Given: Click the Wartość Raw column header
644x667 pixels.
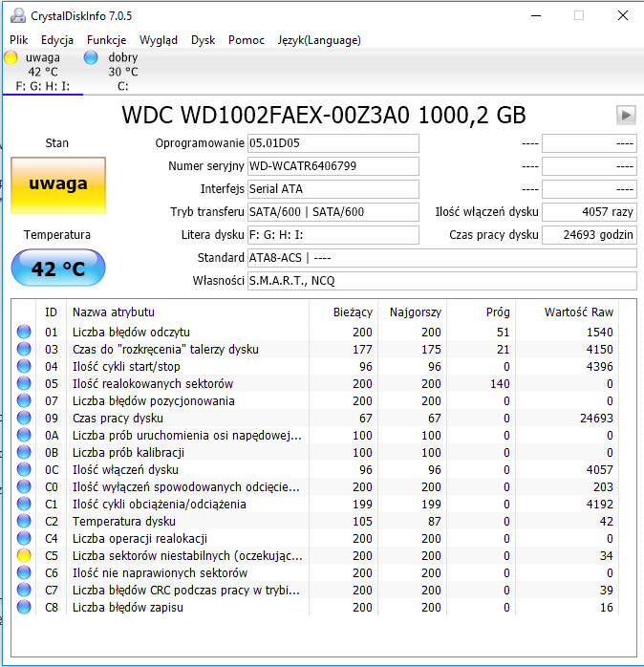Looking at the screenshot, I should 567,312.
